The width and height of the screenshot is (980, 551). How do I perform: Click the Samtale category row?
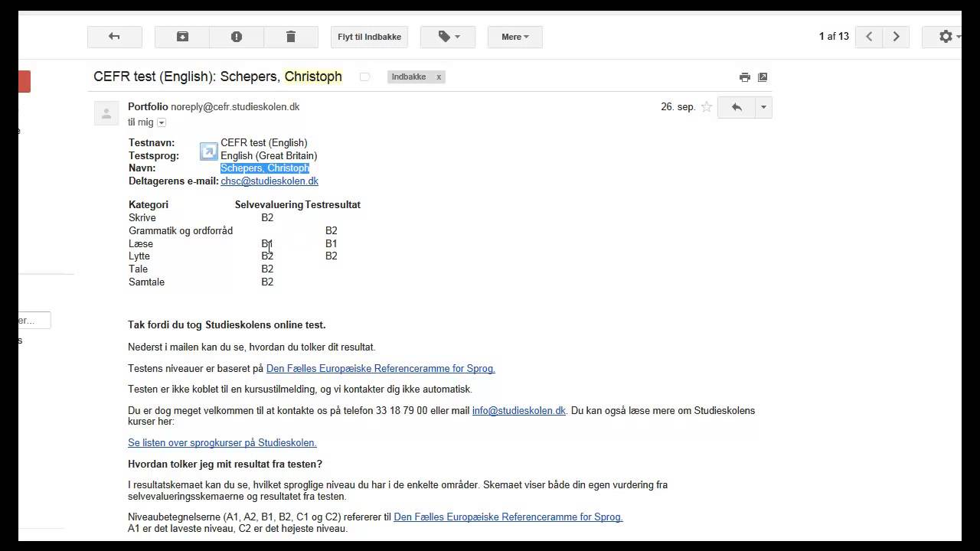[x=244, y=282]
